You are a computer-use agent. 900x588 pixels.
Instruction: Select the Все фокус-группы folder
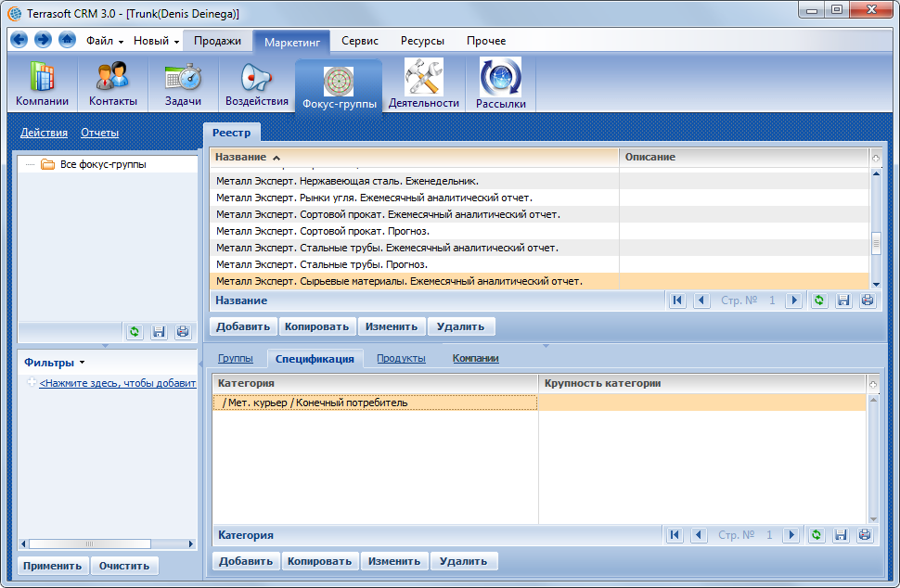tap(103, 164)
